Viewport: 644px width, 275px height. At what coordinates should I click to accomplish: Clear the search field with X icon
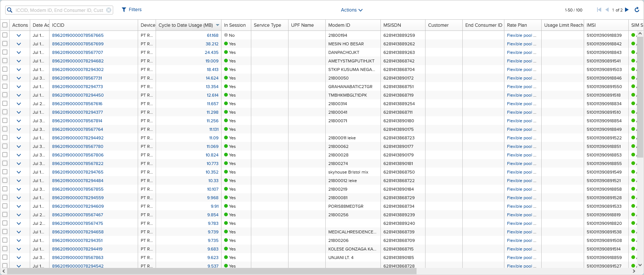point(109,10)
